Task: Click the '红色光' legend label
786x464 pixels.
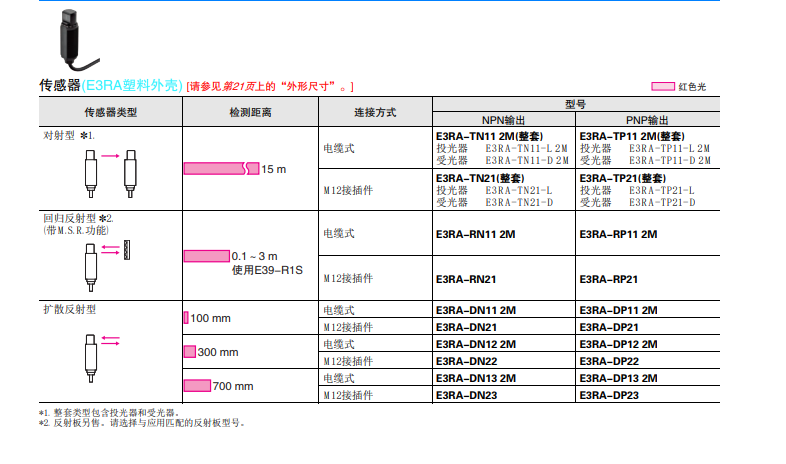Action: pyautogui.click(x=692, y=87)
